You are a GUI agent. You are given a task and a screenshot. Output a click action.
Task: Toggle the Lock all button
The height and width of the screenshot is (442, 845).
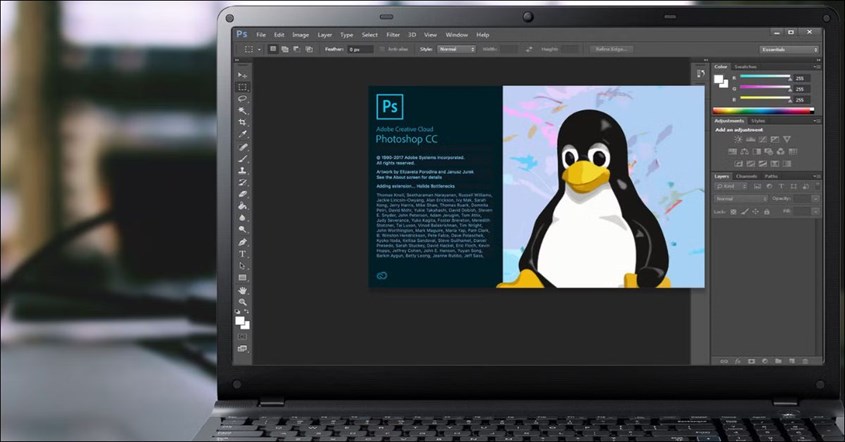click(x=766, y=212)
